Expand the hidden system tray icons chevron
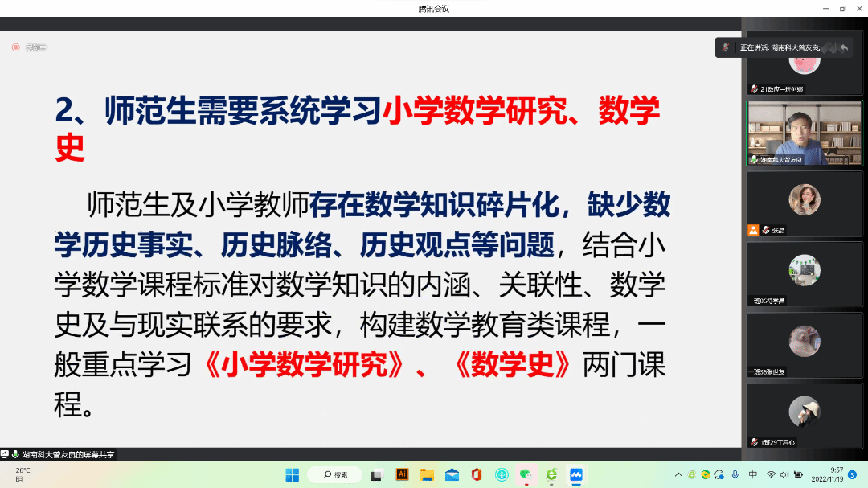Screen dimensions: 868x488 [678, 474]
